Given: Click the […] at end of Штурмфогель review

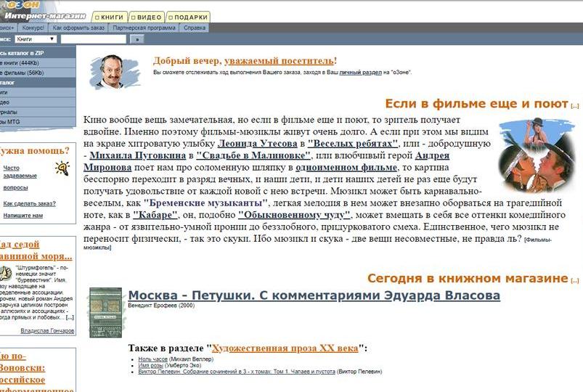Looking at the screenshot, I should [x=70, y=318].
